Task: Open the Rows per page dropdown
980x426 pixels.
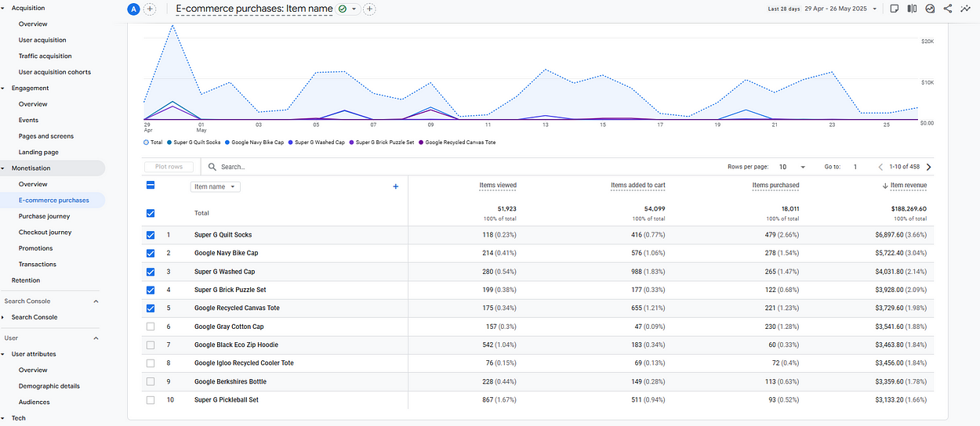Action: pos(792,167)
